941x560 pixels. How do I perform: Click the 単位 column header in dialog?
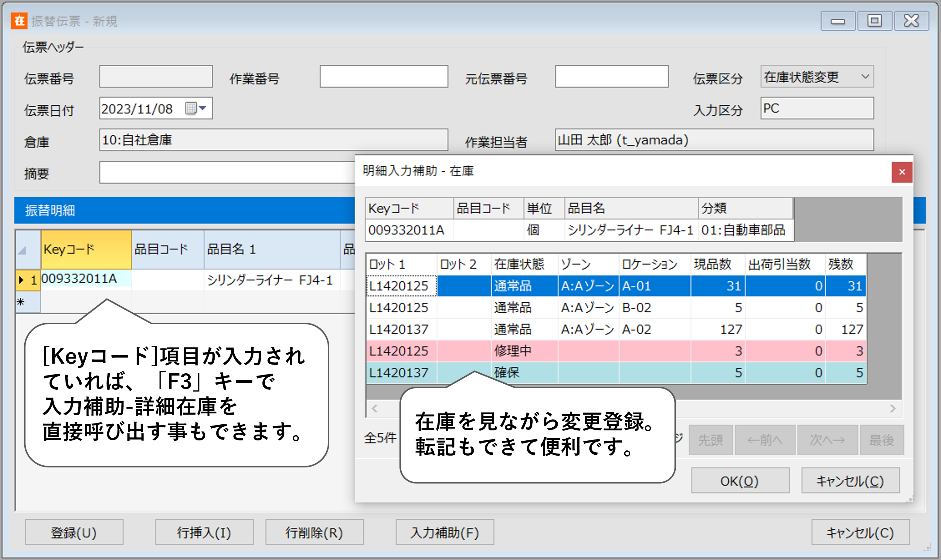pyautogui.click(x=544, y=208)
